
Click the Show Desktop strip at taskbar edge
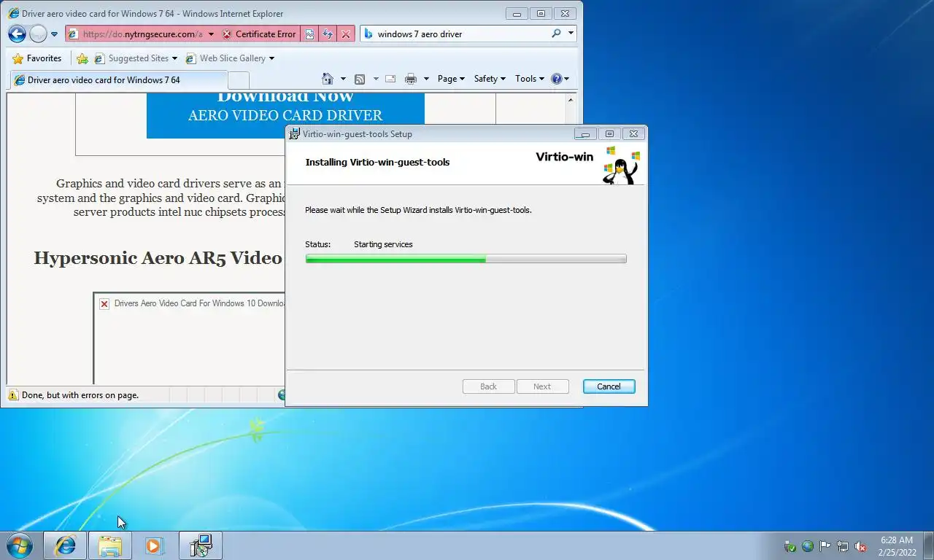pyautogui.click(x=928, y=545)
